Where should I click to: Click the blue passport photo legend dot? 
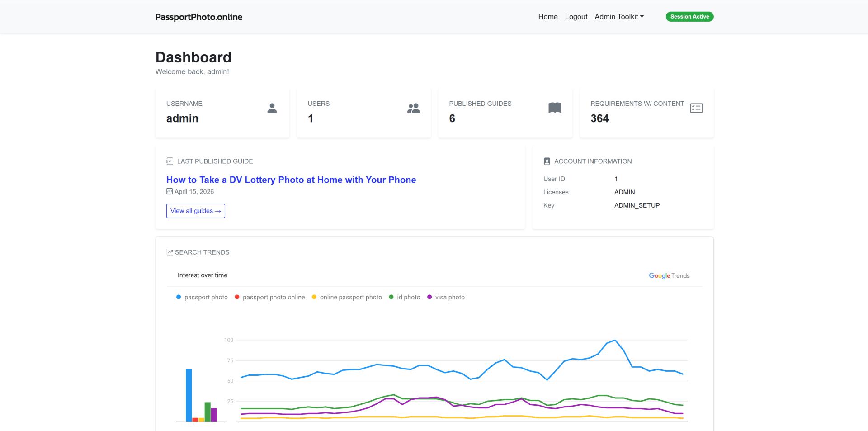tap(179, 297)
